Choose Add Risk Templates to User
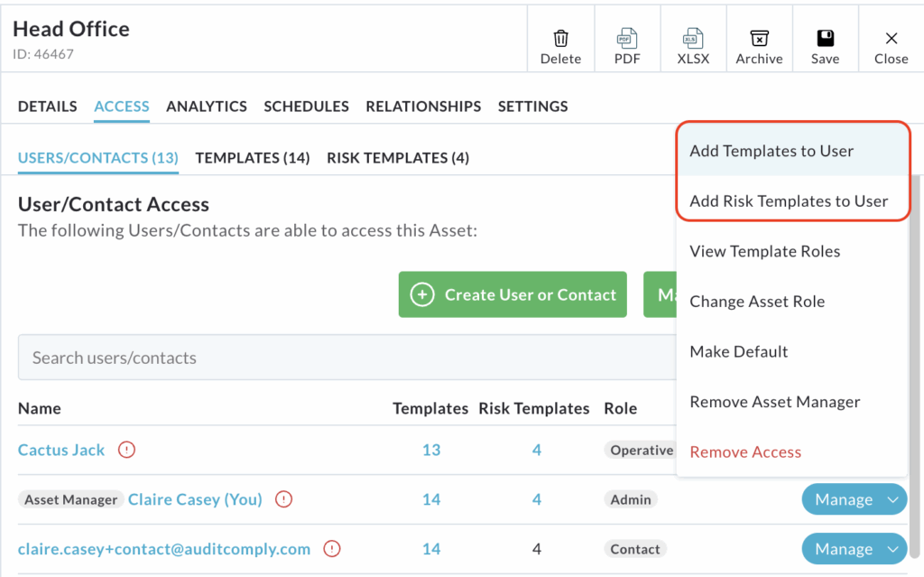This screenshot has width=924, height=577. pyautogui.click(x=789, y=201)
